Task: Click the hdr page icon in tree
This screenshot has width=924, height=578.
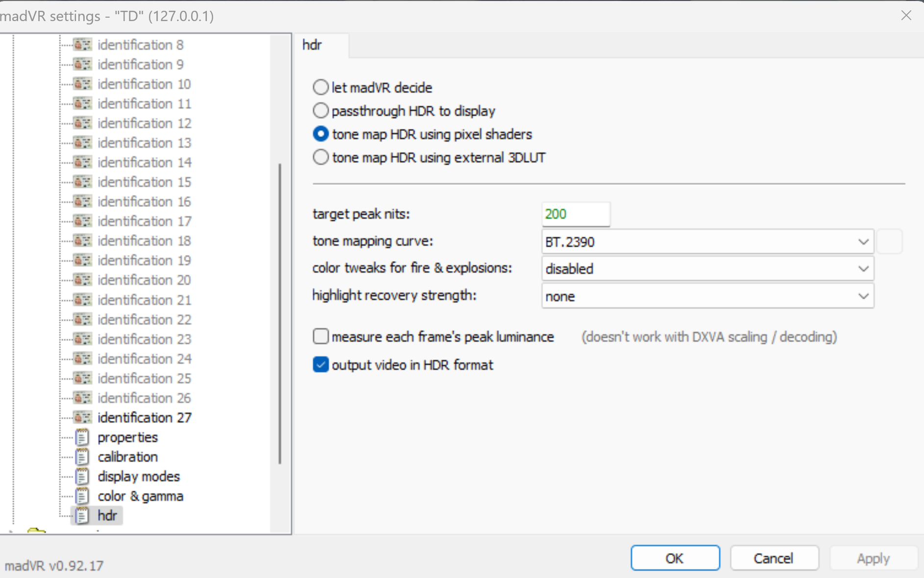Action: click(x=82, y=515)
